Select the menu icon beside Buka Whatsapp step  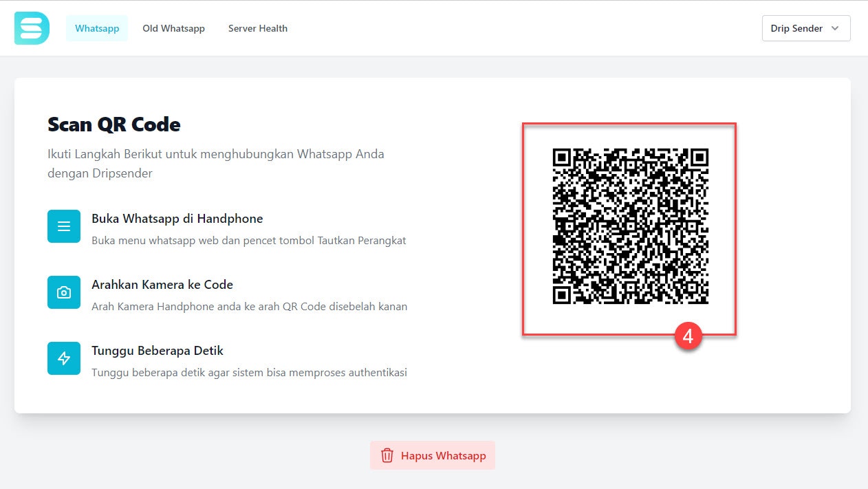coord(63,226)
